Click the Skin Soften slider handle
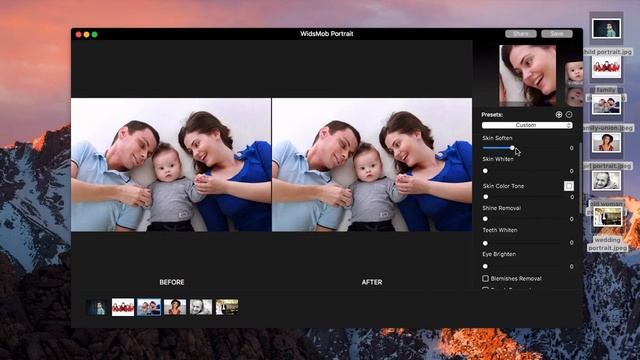 click(512, 148)
